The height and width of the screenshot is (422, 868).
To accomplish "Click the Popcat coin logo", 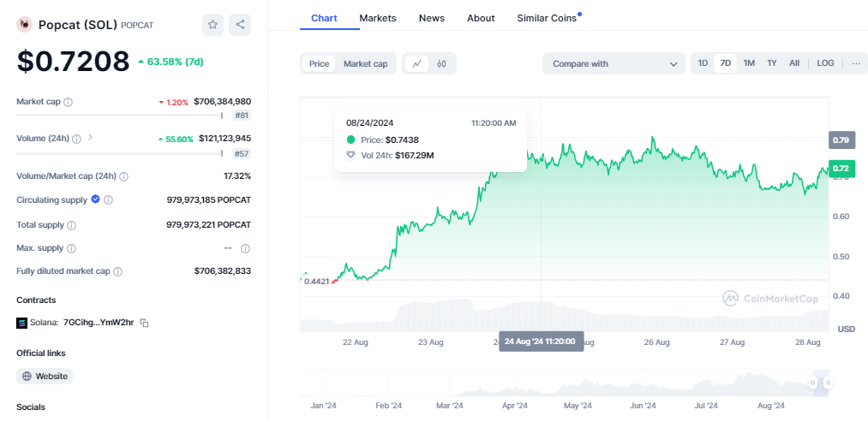I will (24, 25).
